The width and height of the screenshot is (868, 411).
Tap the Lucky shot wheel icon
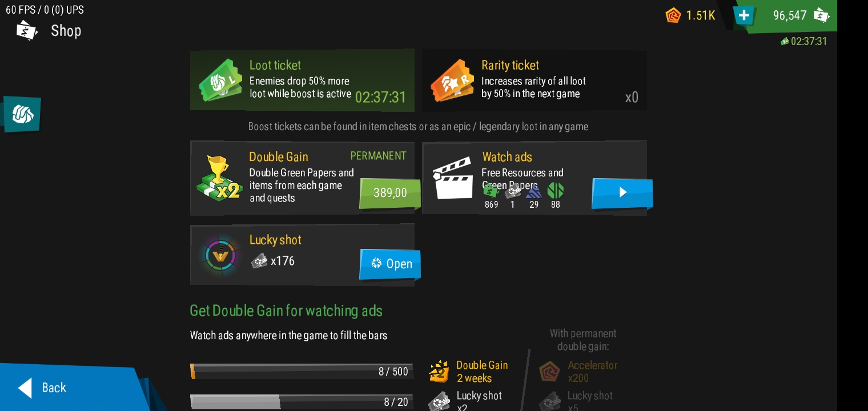point(220,255)
